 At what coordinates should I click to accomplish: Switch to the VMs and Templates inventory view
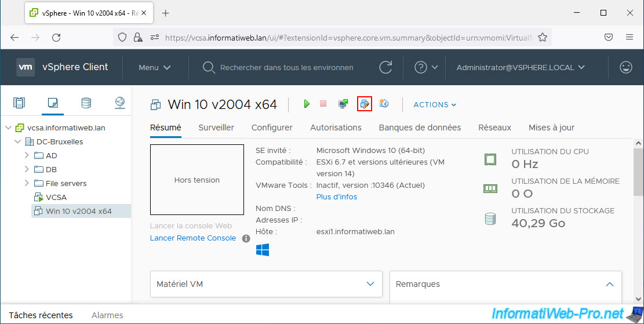click(53, 103)
